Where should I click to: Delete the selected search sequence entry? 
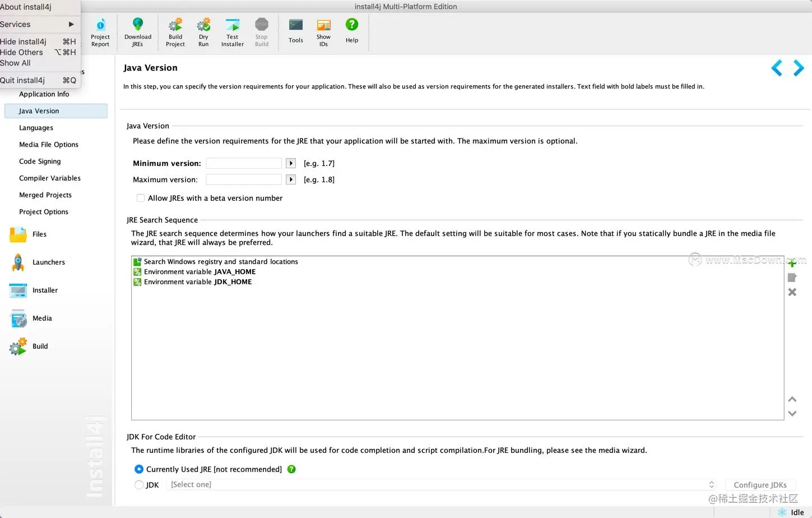click(x=792, y=292)
